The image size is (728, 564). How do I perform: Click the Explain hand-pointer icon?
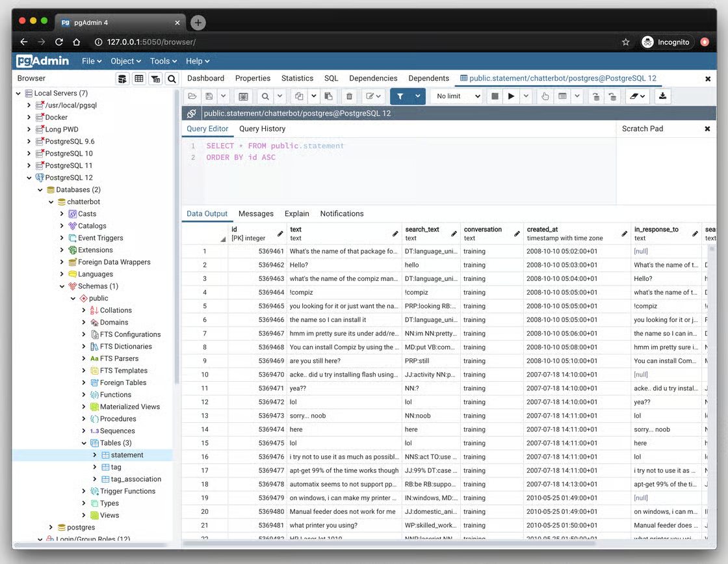click(x=545, y=96)
